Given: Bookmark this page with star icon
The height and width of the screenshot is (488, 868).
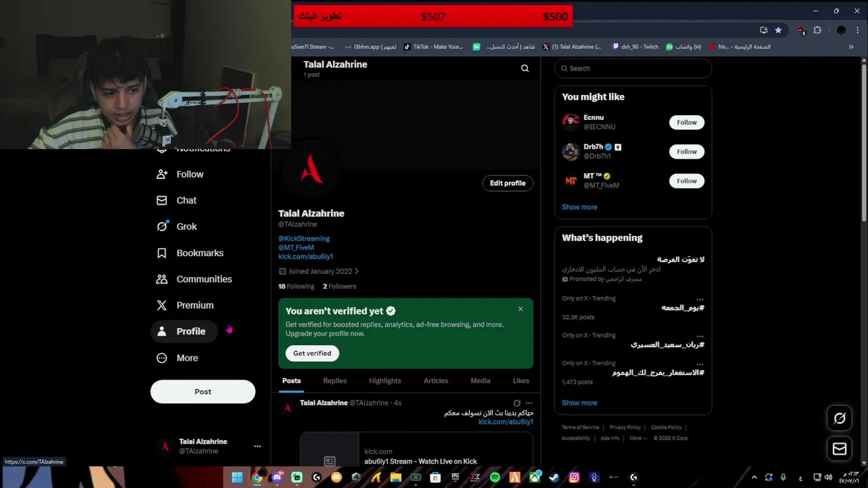Looking at the screenshot, I should pyautogui.click(x=778, y=30).
